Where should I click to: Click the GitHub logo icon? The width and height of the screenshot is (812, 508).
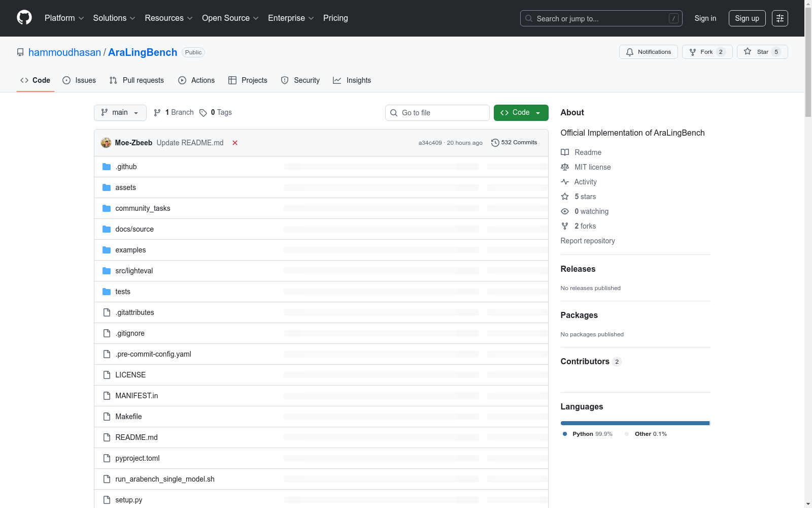pos(24,18)
